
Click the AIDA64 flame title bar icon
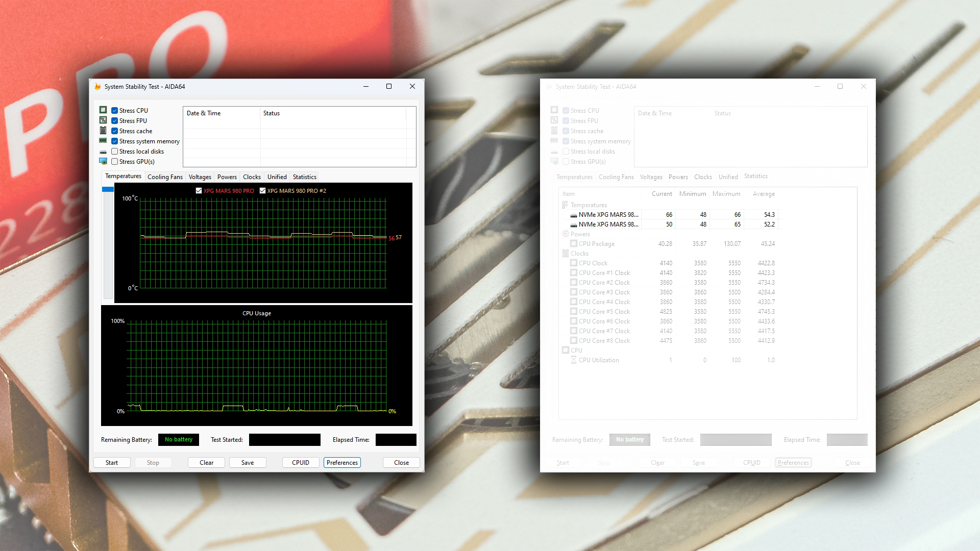(x=97, y=87)
